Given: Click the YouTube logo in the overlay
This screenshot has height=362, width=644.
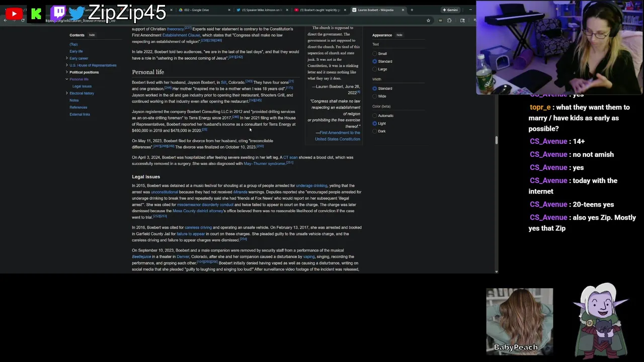Looking at the screenshot, I should tap(14, 14).
